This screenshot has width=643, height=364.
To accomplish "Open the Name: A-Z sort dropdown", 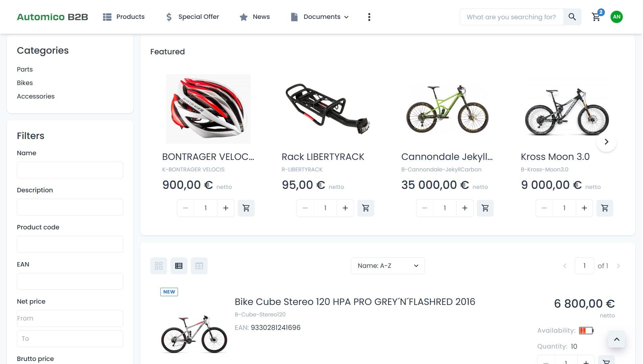I will pos(388,266).
